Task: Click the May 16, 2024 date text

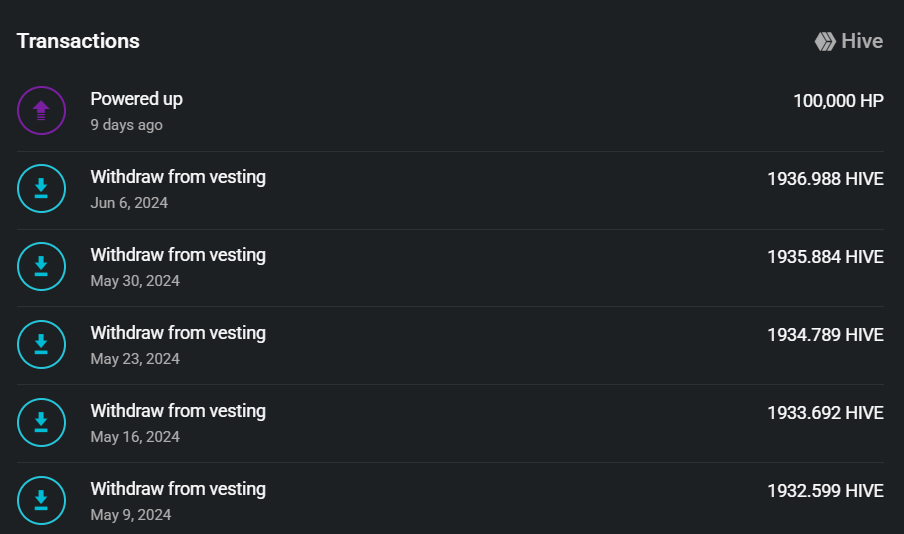Action: 135,437
